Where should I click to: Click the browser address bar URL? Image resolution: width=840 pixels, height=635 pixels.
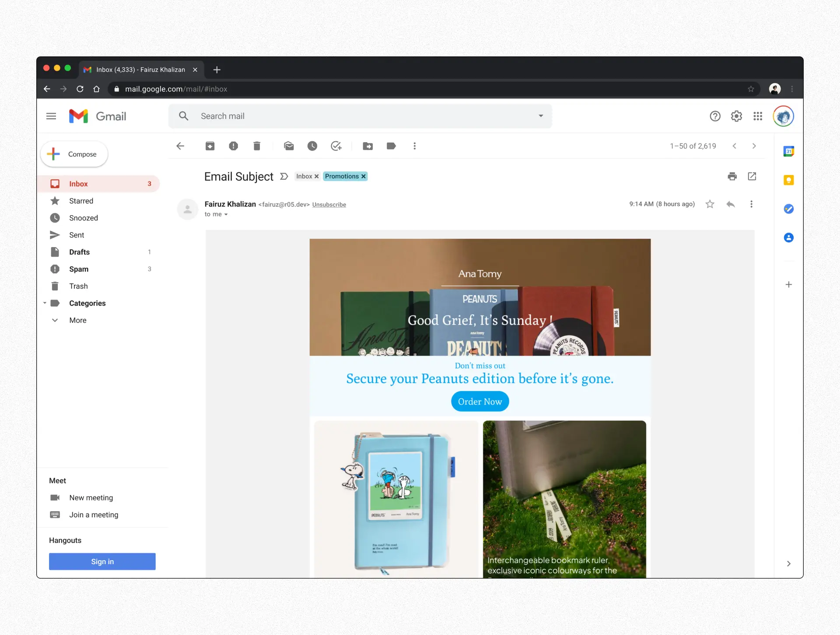(176, 89)
